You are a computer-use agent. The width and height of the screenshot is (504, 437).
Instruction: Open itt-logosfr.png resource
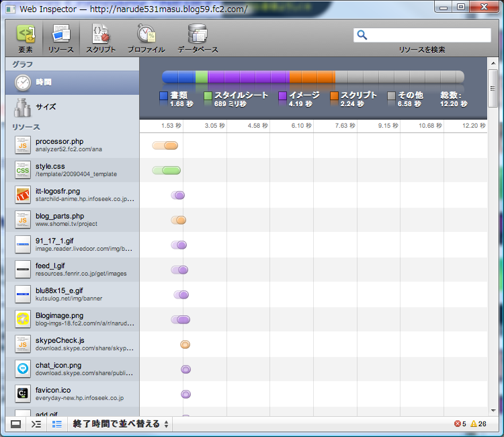coord(73,195)
